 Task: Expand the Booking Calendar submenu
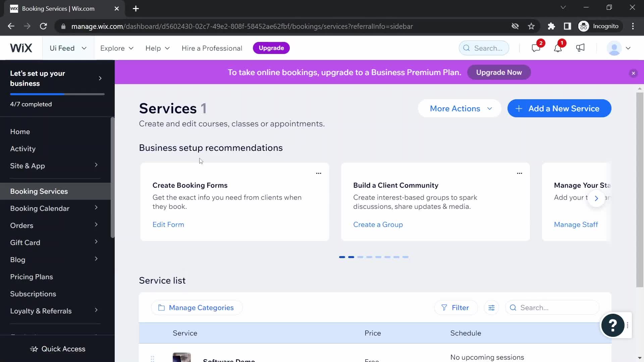point(96,208)
